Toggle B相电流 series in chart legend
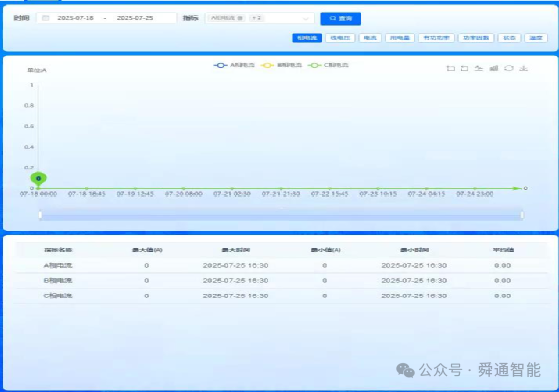This screenshot has height=392, width=559. (281, 65)
